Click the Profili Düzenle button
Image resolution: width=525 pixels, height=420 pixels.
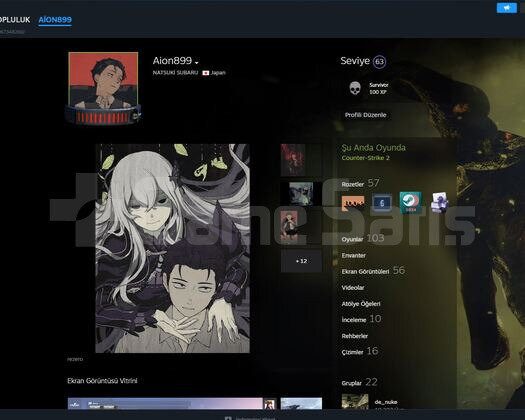tap(366, 115)
